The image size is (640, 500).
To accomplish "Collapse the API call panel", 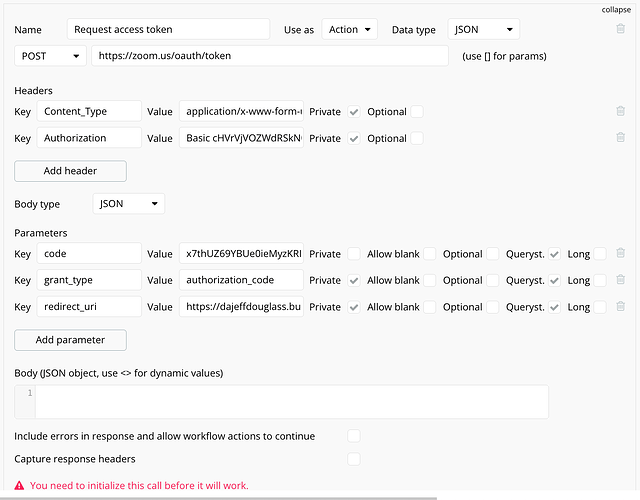I will 616,9.
